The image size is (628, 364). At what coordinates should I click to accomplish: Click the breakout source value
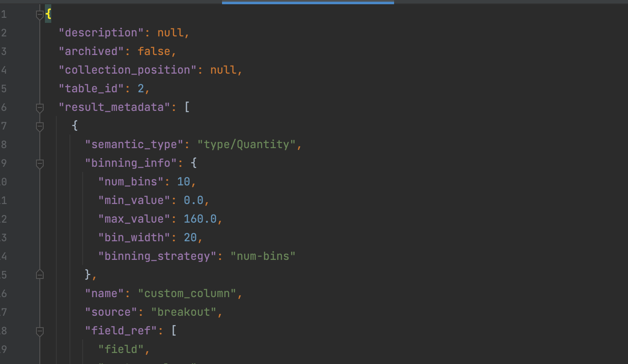[x=185, y=312]
